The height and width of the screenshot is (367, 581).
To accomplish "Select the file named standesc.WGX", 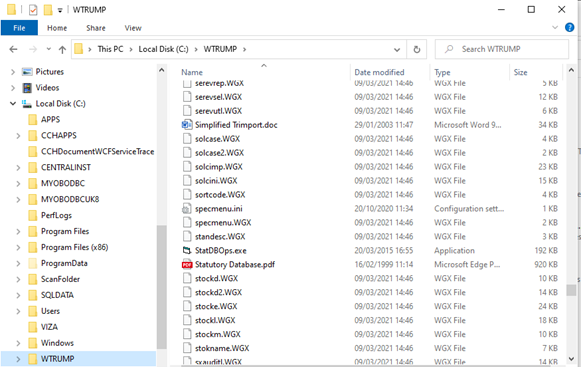I will (x=220, y=237).
